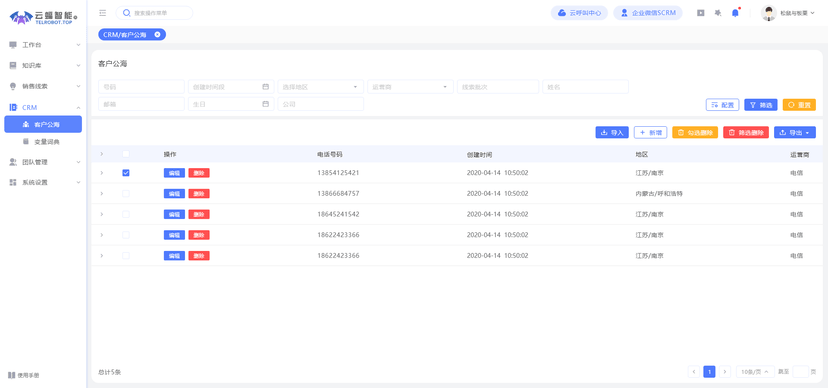Image resolution: width=828 pixels, height=388 pixels.
Task: Click the red 筛选删除 button
Action: pos(746,133)
